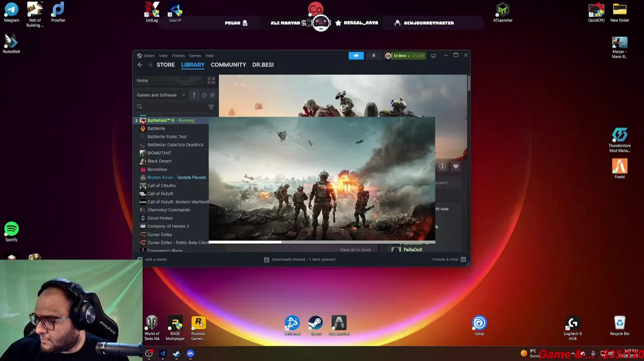Click library search field

point(171,107)
